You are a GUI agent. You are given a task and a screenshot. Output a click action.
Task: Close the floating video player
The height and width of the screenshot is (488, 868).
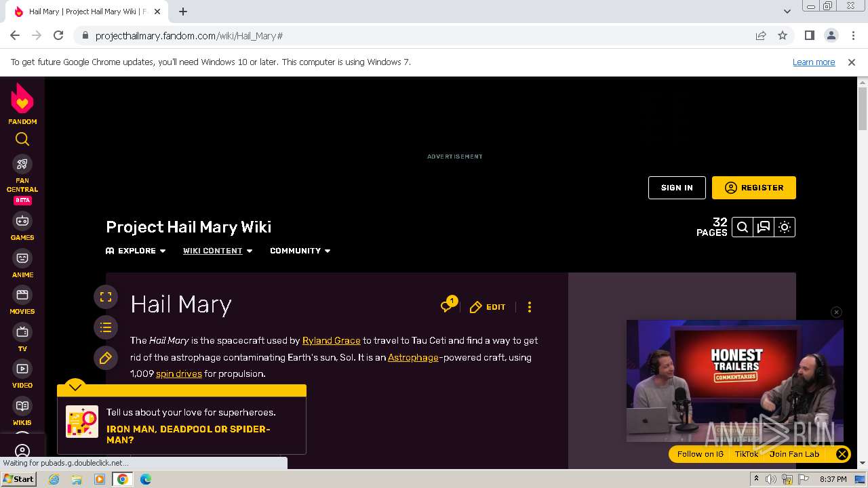click(836, 312)
